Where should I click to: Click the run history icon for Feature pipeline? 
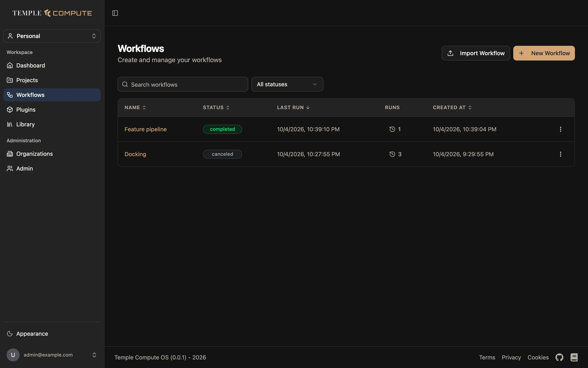[392, 129]
